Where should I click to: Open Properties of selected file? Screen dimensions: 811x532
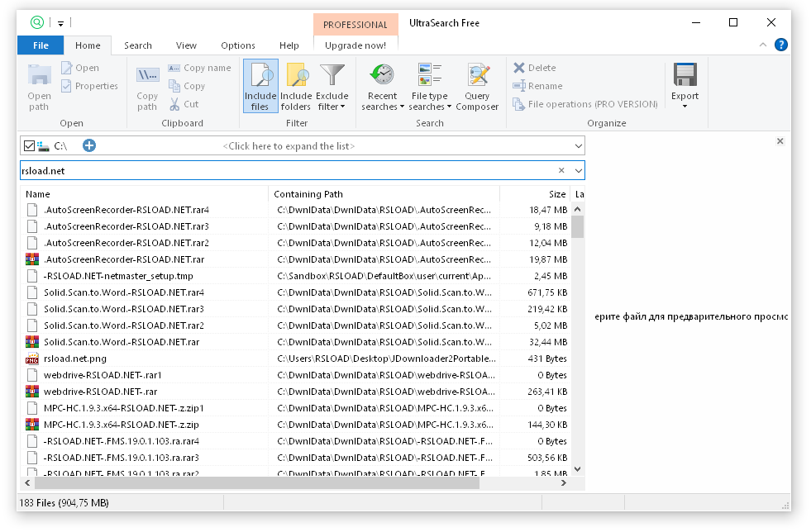89,86
